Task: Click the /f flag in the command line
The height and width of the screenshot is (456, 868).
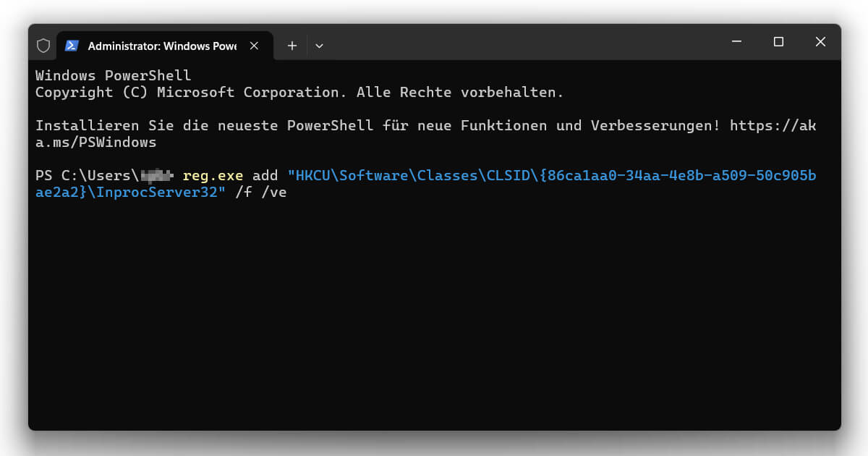Action: [245, 192]
